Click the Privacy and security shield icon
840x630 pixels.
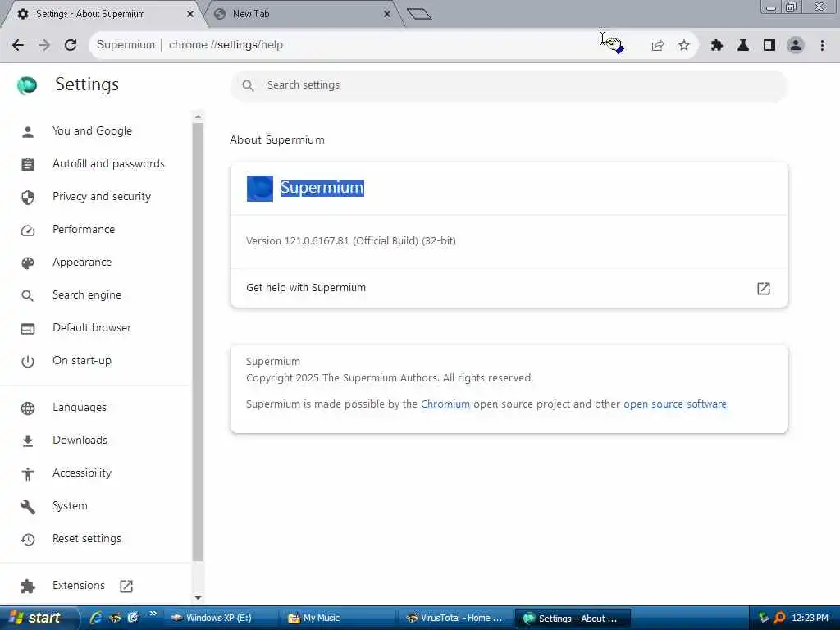click(x=28, y=198)
